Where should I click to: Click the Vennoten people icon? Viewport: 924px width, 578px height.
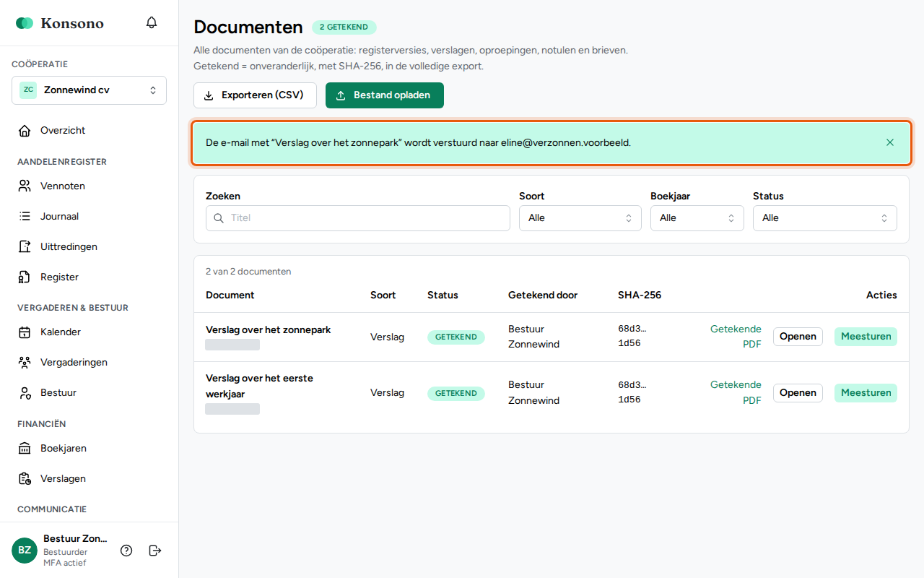tap(25, 186)
